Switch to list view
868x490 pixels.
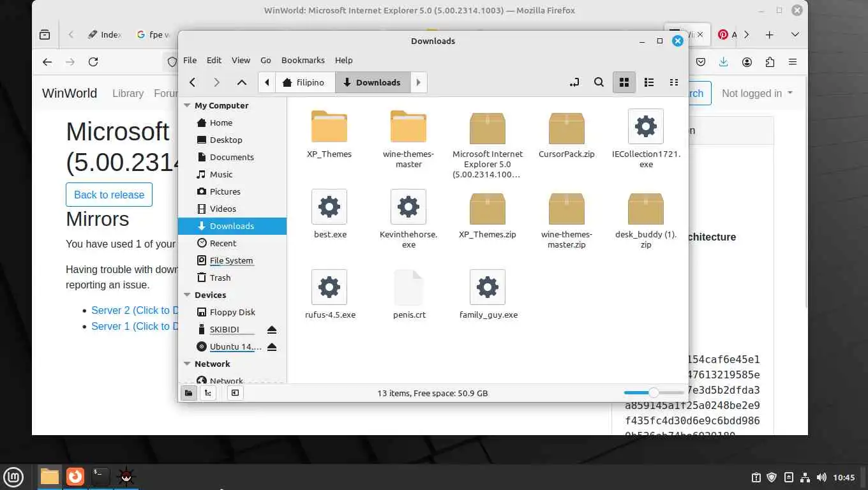[649, 82]
